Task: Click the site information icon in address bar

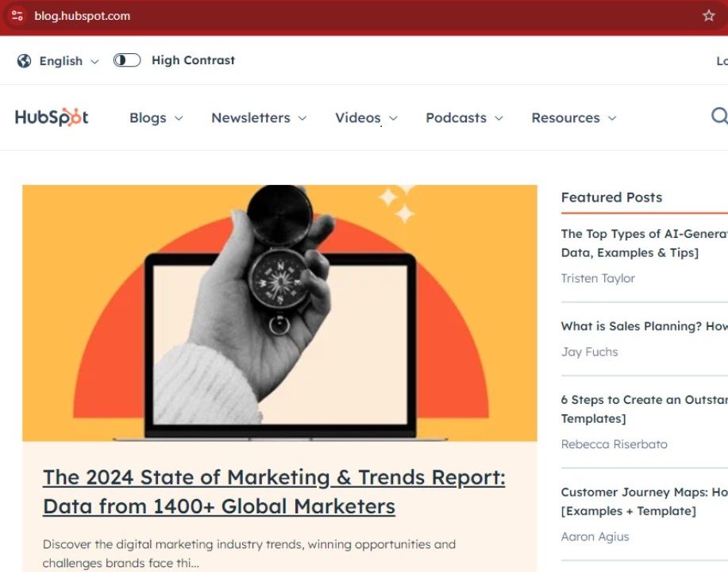Action: [17, 16]
